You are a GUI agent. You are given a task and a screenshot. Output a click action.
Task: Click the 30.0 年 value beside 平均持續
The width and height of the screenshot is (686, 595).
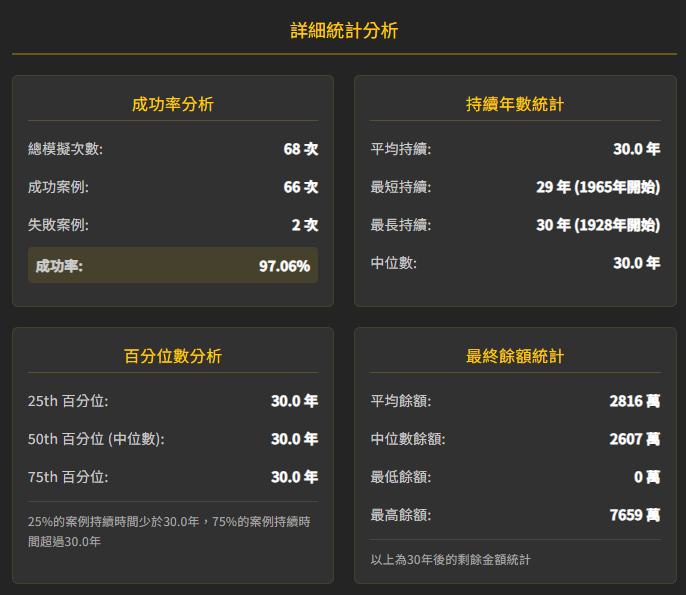pos(637,149)
